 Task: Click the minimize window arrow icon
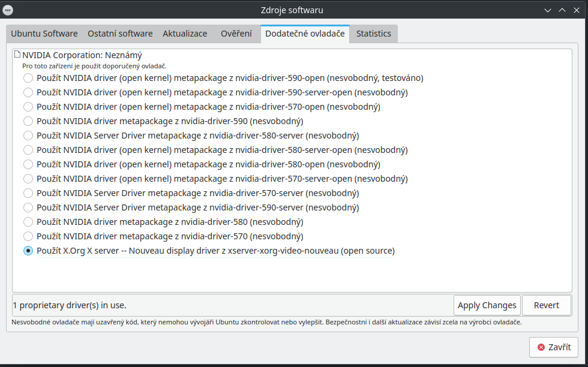click(548, 10)
